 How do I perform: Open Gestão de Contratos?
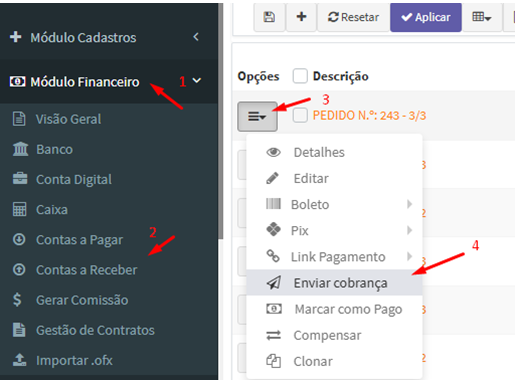pos(95,330)
